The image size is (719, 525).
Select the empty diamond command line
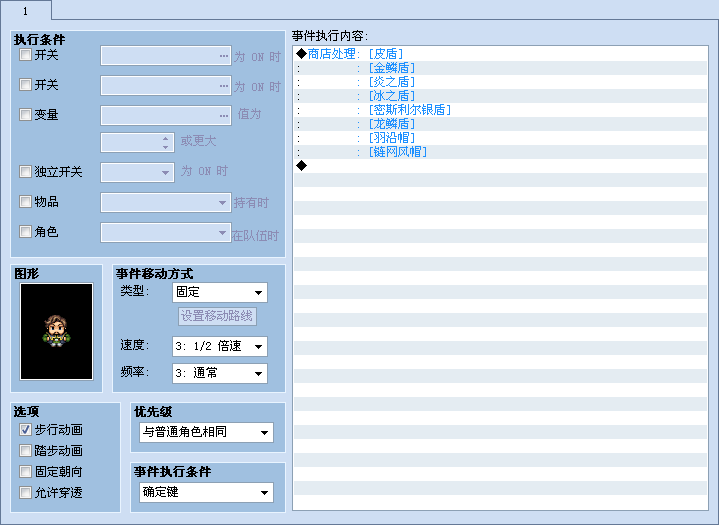(501, 166)
